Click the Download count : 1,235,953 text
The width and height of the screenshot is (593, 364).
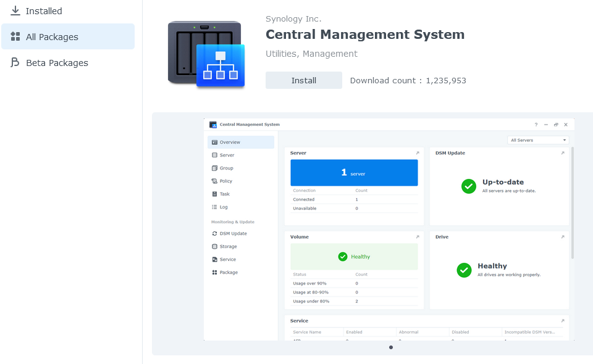[408, 80]
